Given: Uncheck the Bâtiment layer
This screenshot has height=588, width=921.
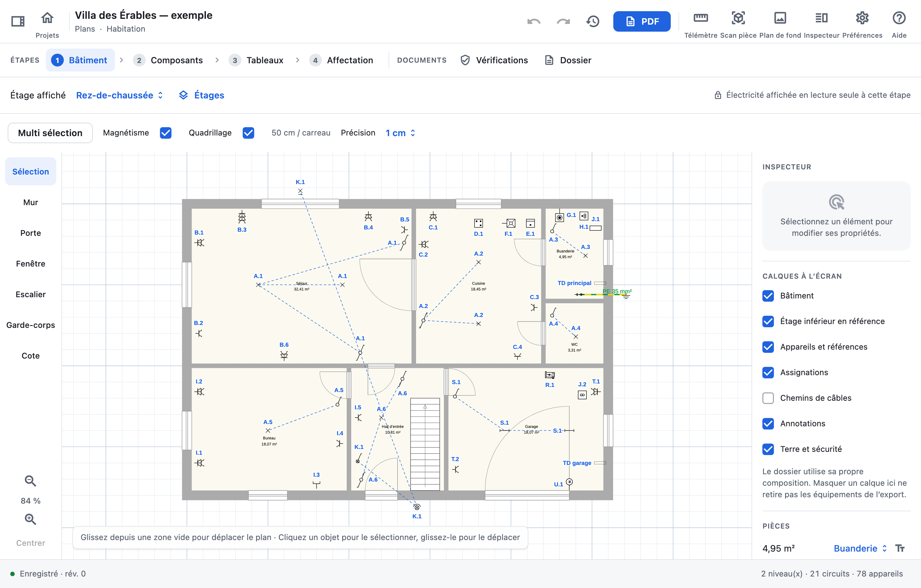Looking at the screenshot, I should (x=768, y=296).
